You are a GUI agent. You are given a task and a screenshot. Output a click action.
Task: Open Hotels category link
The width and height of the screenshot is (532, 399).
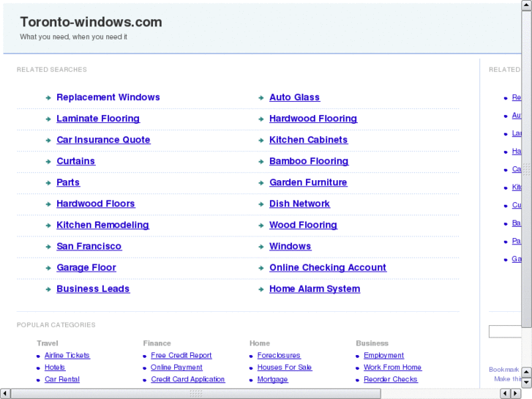coord(55,368)
